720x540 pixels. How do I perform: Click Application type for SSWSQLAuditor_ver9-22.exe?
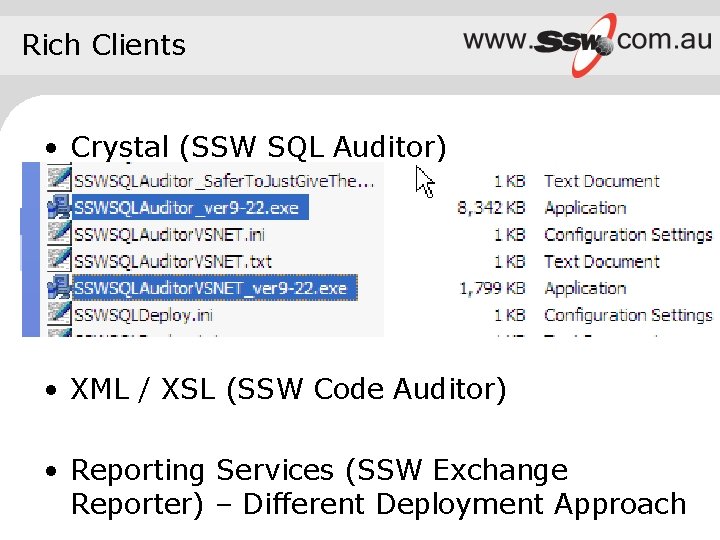[585, 208]
